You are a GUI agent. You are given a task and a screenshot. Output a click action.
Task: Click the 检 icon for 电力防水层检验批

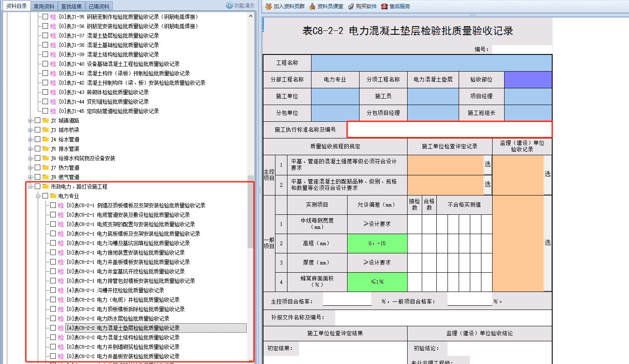click(x=61, y=319)
